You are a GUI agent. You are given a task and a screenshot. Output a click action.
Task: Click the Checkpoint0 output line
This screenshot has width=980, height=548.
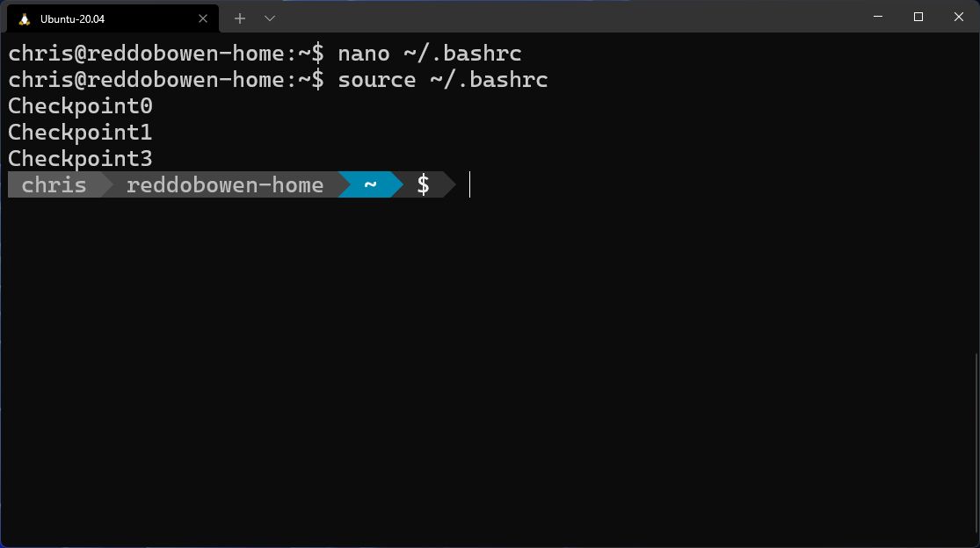[x=79, y=105]
